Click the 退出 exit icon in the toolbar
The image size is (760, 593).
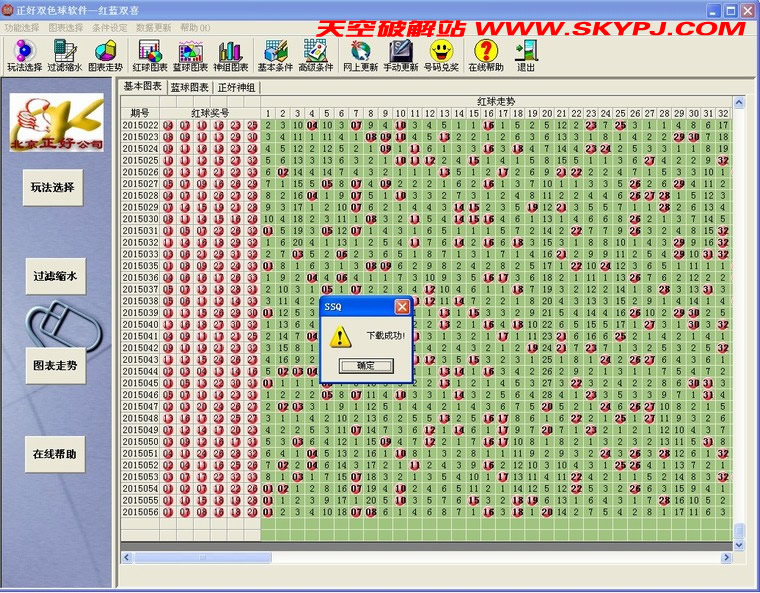[x=525, y=56]
